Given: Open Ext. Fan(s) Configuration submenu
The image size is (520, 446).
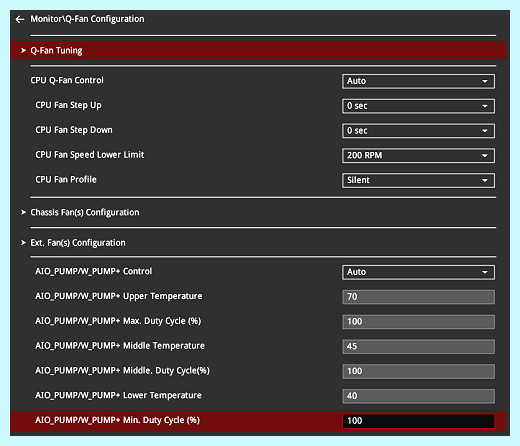Looking at the screenshot, I should click(78, 243).
